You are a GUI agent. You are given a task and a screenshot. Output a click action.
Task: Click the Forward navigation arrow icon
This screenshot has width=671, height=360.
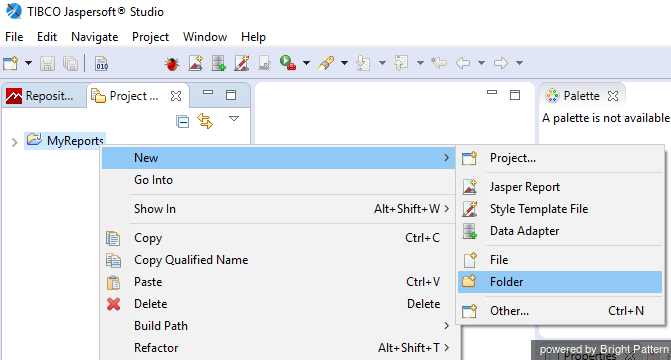click(501, 63)
